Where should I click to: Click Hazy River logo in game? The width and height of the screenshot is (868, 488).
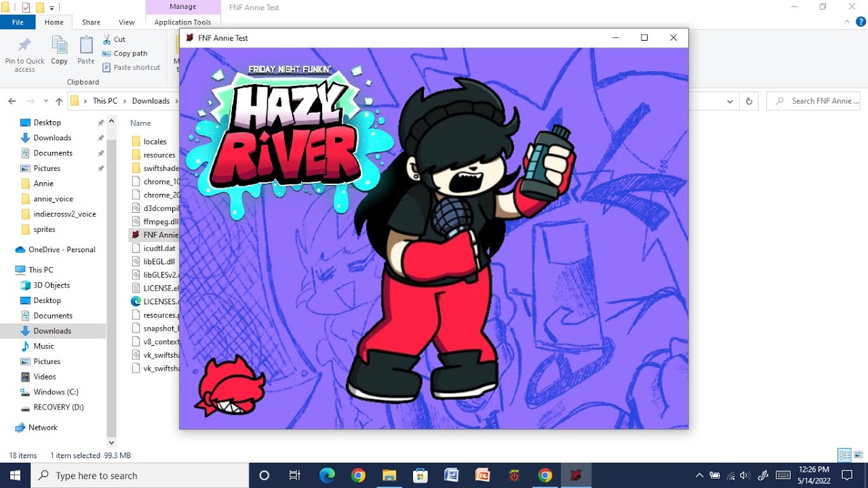(x=288, y=141)
